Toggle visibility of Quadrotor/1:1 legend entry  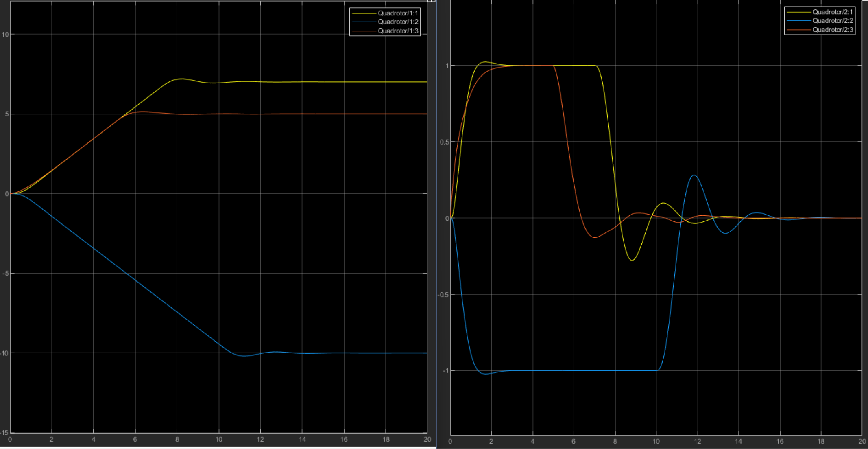(x=397, y=13)
